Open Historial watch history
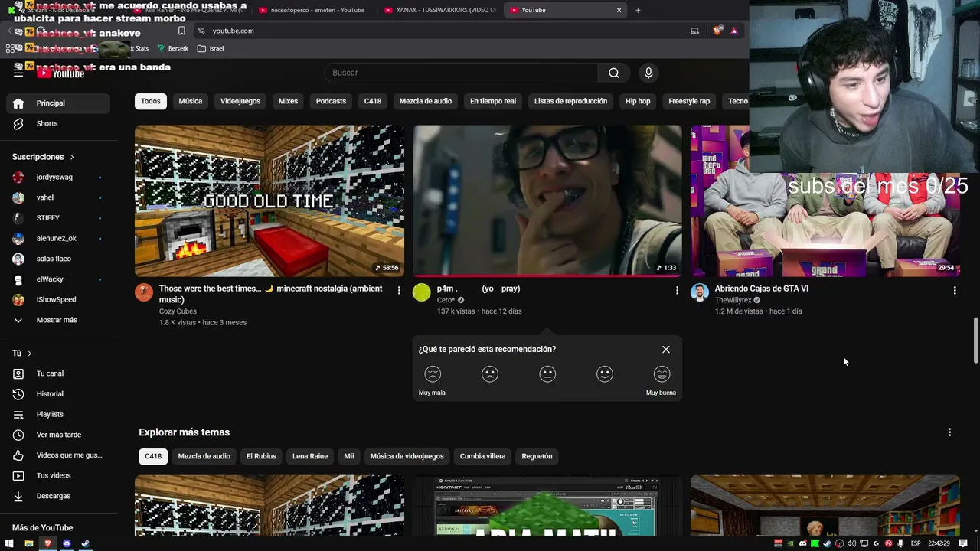 click(x=58, y=394)
